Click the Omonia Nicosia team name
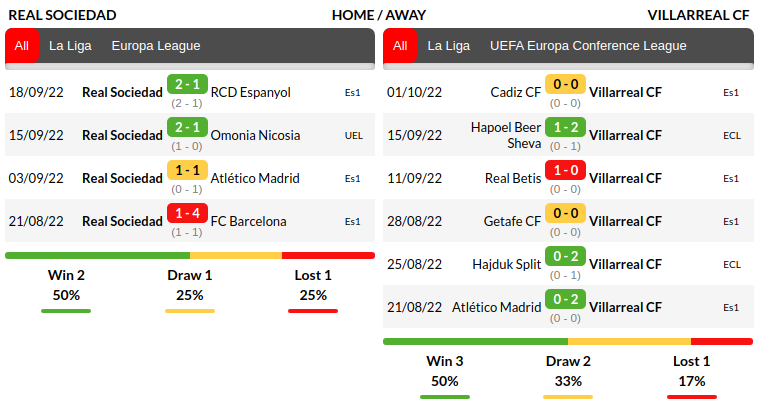Image resolution: width=767 pixels, height=408 pixels. (x=254, y=135)
